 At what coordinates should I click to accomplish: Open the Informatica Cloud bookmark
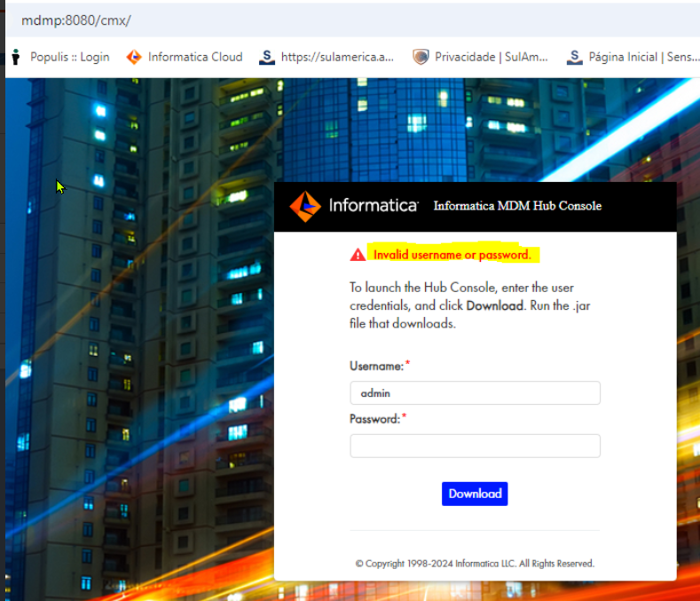tap(195, 57)
